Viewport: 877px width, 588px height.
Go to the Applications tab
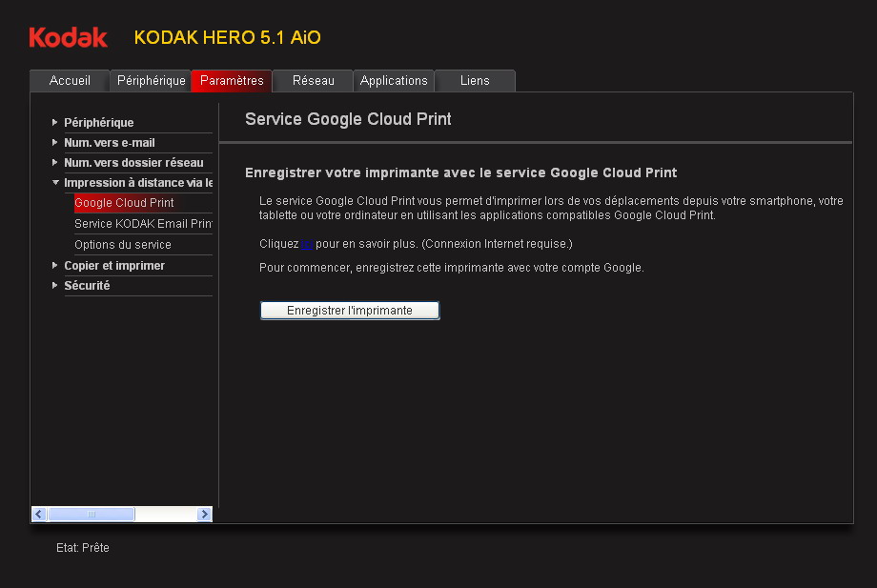(394, 81)
